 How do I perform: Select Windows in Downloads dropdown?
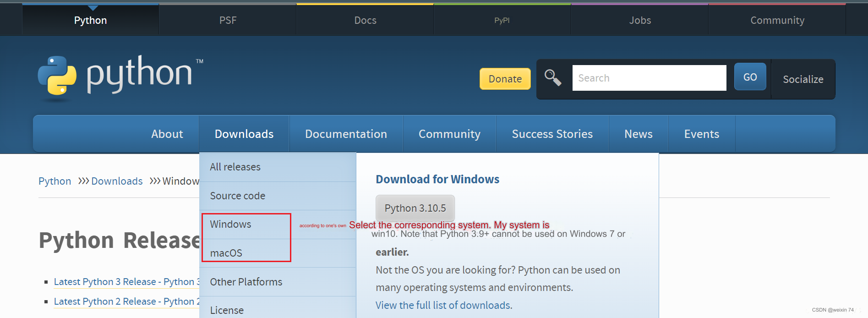point(278,225)
